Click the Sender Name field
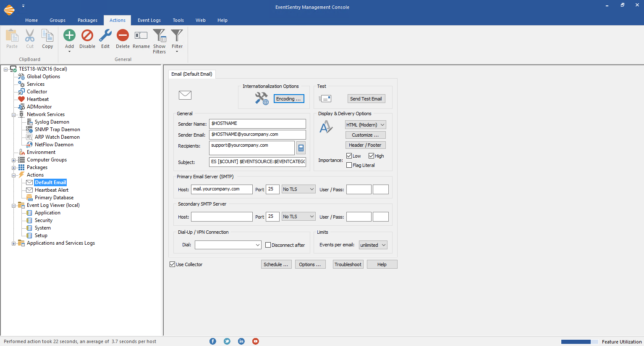644x346 pixels. tap(257, 124)
